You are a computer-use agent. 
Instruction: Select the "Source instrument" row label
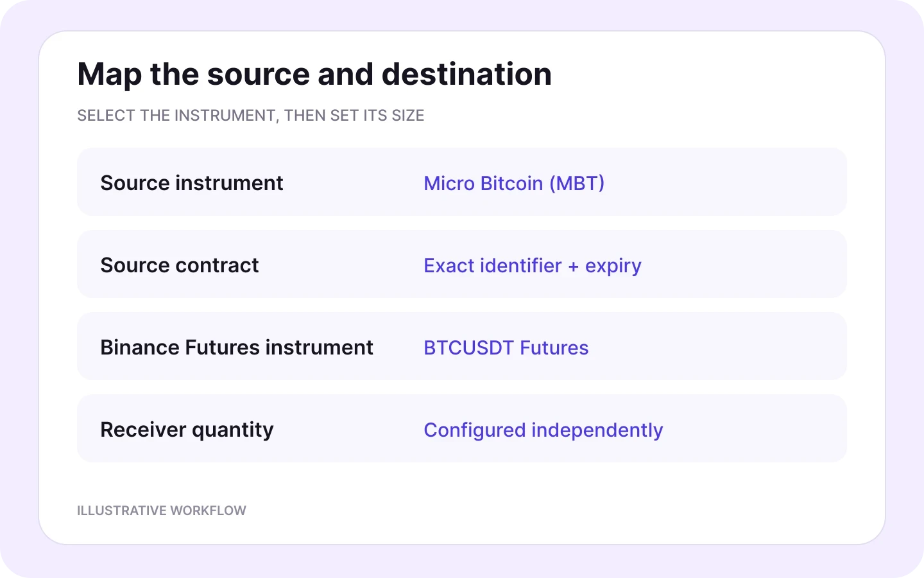(x=192, y=183)
